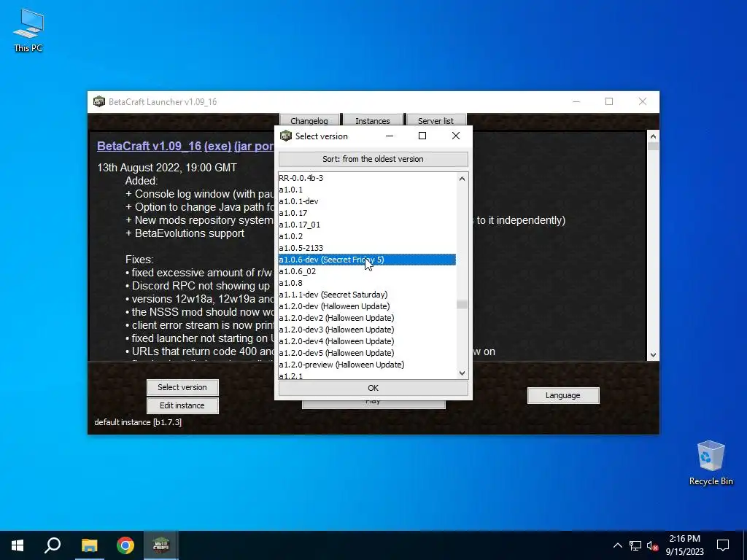Select version a1.0.8

pos(367,283)
